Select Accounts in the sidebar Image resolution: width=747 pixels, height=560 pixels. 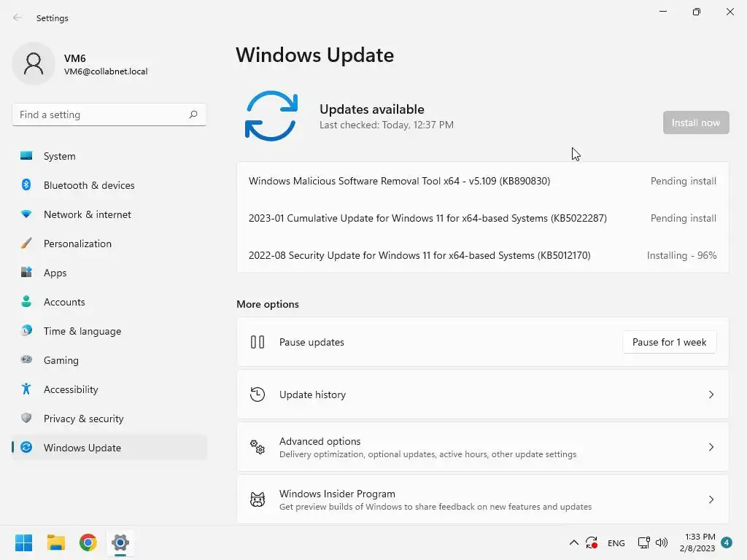109,301
